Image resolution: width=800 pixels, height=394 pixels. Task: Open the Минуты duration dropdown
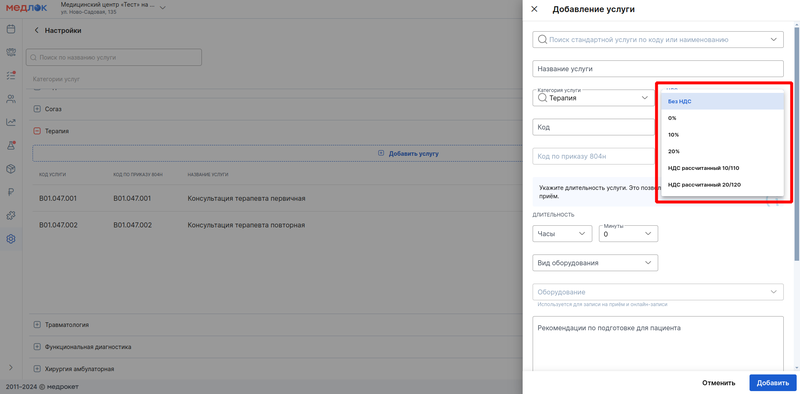[x=628, y=233]
